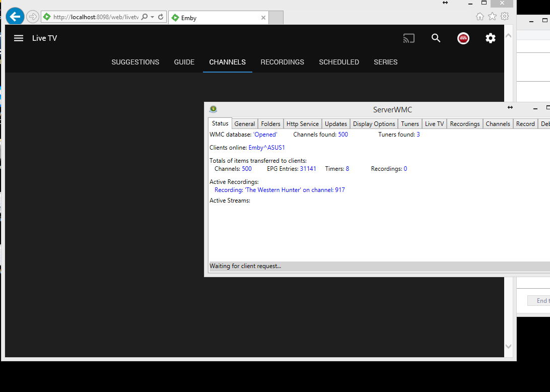Viewport: 550px width, 392px height.
Task: Click the Timers value 8
Action: coord(347,169)
